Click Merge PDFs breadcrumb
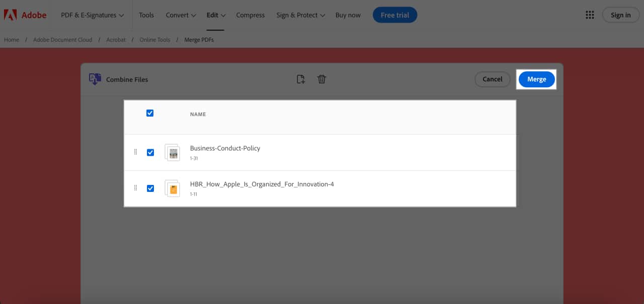The height and width of the screenshot is (304, 644). (199, 40)
